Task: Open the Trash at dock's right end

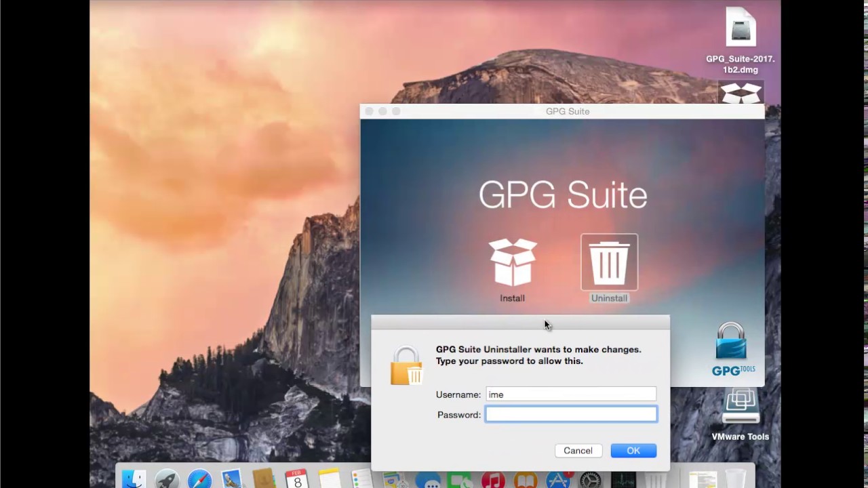Action: click(736, 479)
